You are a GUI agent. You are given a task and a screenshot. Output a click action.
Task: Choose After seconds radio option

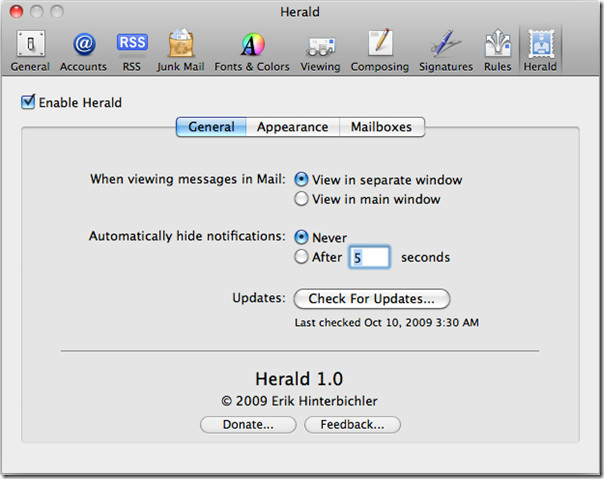[301, 257]
